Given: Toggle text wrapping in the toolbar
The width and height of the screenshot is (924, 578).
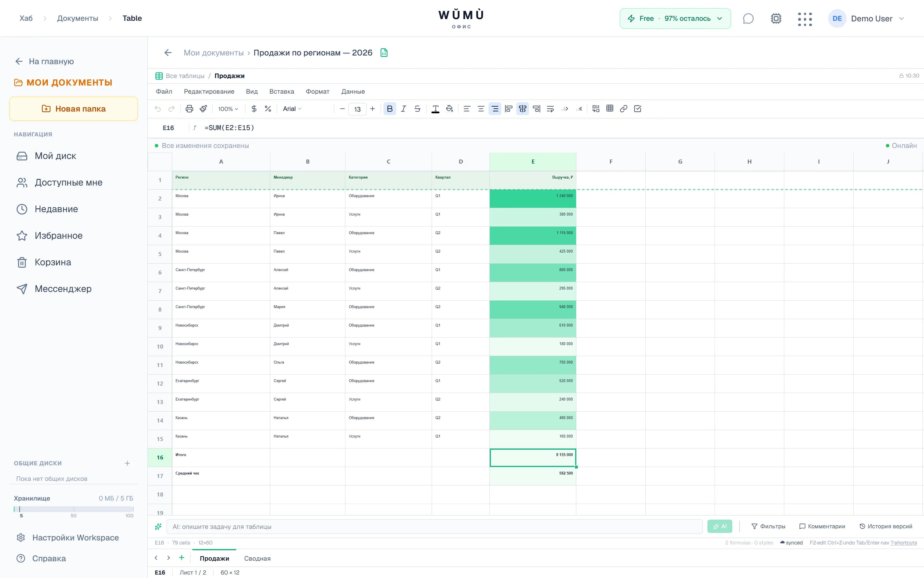Looking at the screenshot, I should click(551, 109).
